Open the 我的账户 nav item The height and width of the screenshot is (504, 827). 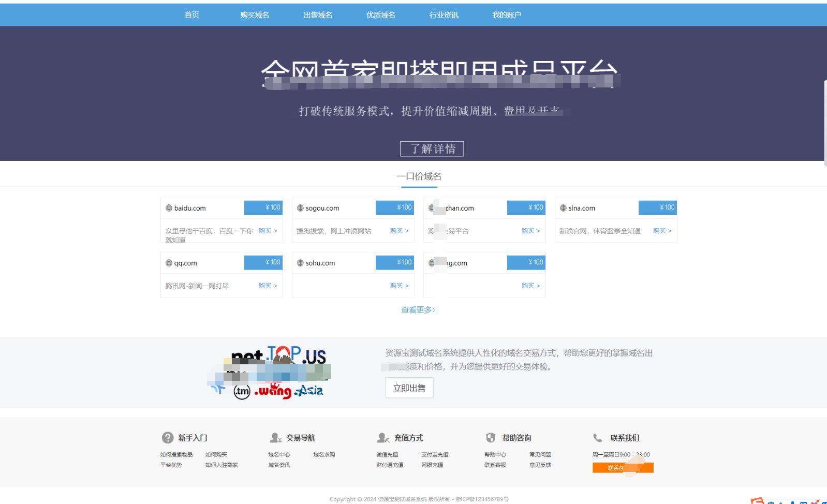[x=507, y=15]
